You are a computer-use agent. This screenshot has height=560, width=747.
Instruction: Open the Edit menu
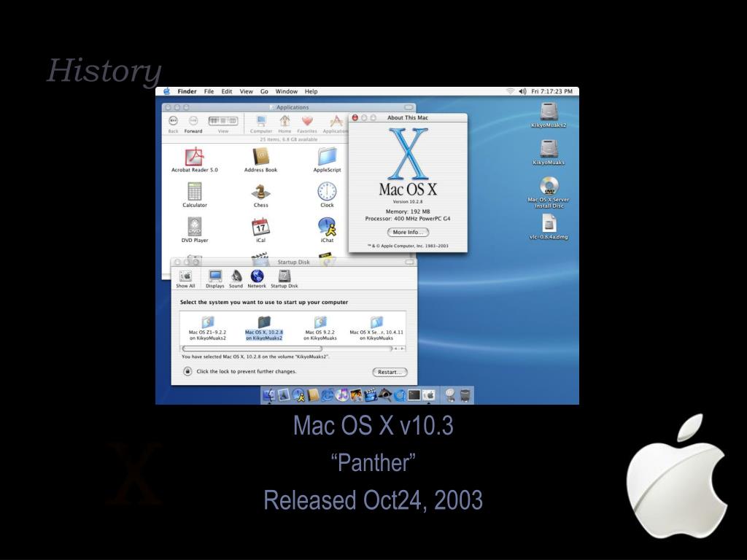(227, 91)
